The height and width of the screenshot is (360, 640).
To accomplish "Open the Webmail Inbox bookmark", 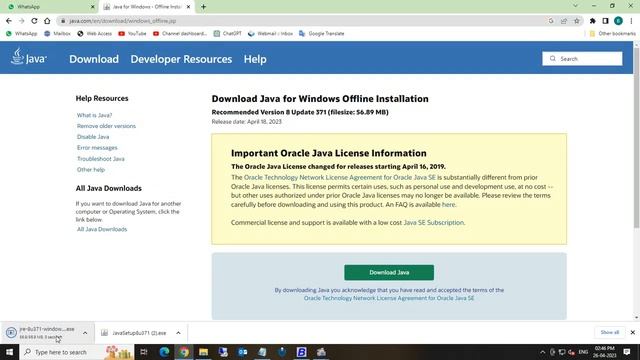I will pyautogui.click(x=270, y=33).
